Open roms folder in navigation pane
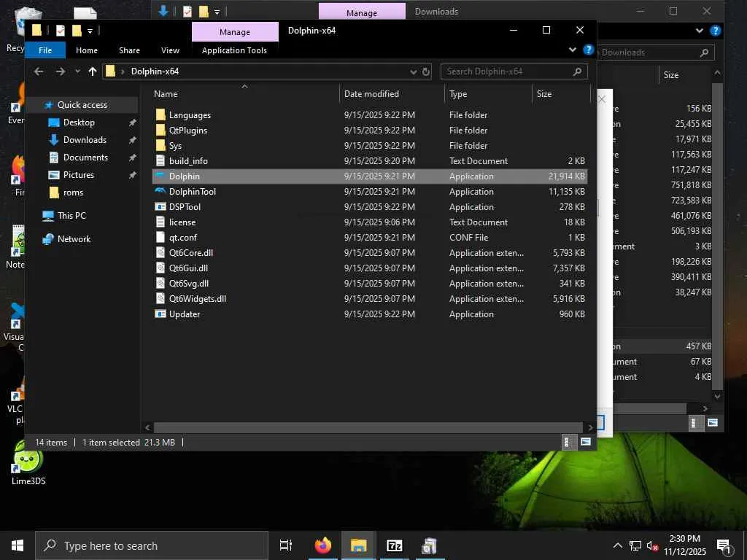747x560 pixels. coord(73,192)
